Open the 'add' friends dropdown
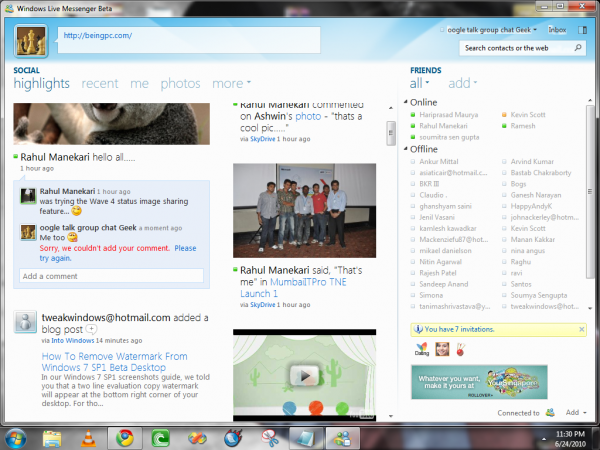The width and height of the screenshot is (600, 450). [x=463, y=83]
